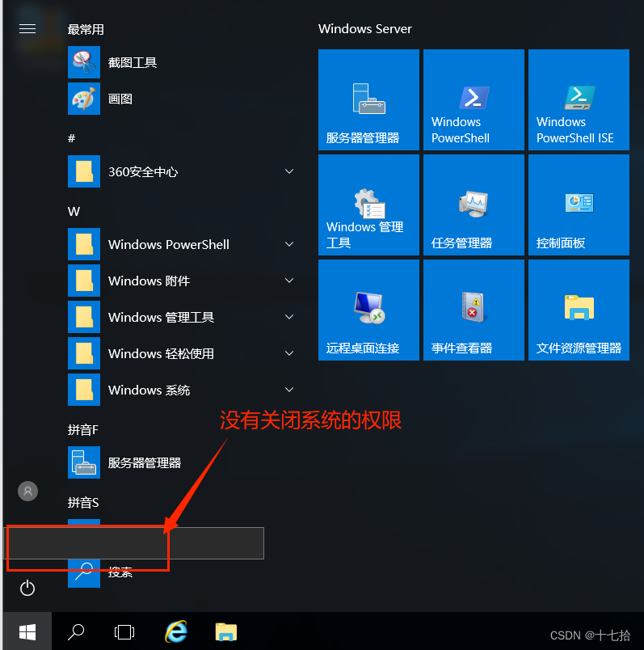This screenshot has width=644, height=650.
Task: Click the Windows 轻松使用 folder icon
Action: (84, 353)
